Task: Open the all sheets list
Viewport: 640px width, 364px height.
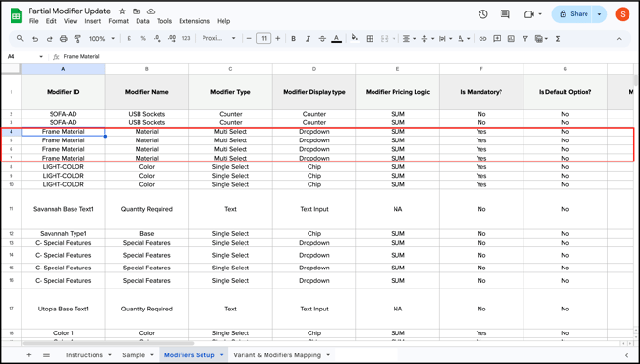Action: coord(46,355)
